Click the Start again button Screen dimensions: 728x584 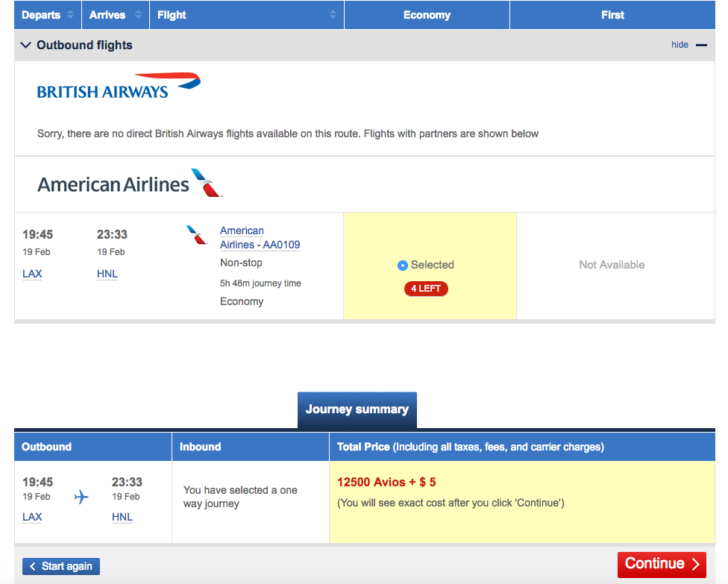point(61,566)
